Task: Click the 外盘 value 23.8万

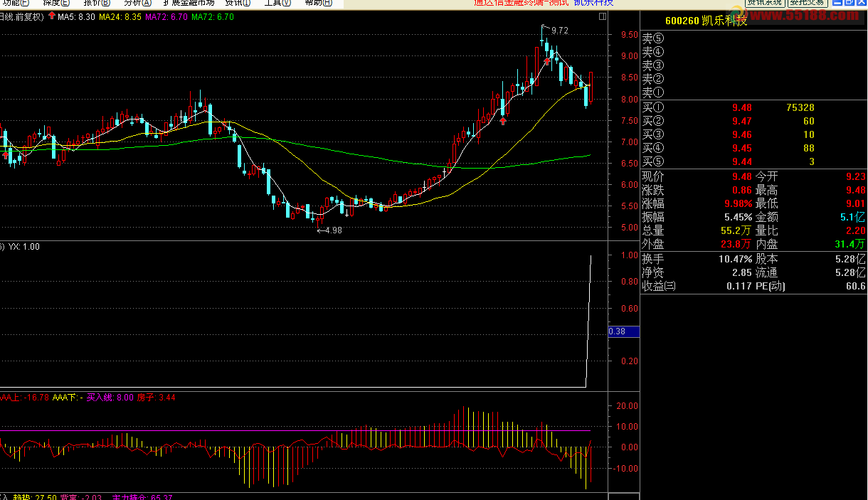Action: [736, 244]
